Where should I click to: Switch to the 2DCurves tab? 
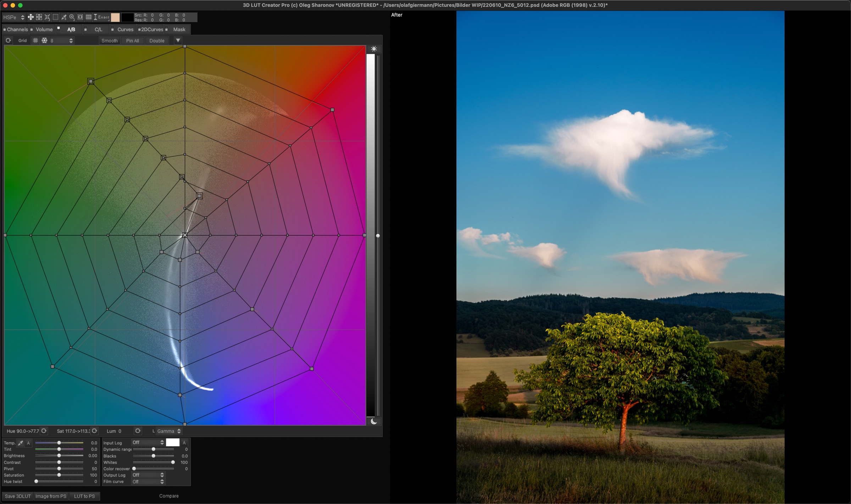point(152,29)
